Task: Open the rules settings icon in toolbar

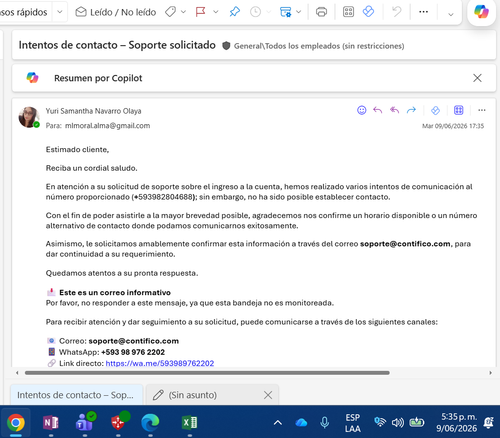Action: click(x=285, y=12)
